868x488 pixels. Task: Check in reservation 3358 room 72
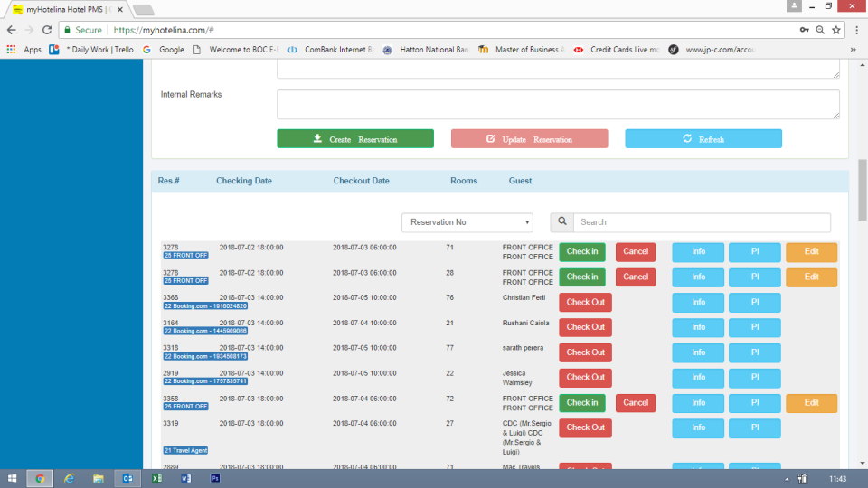(x=582, y=403)
